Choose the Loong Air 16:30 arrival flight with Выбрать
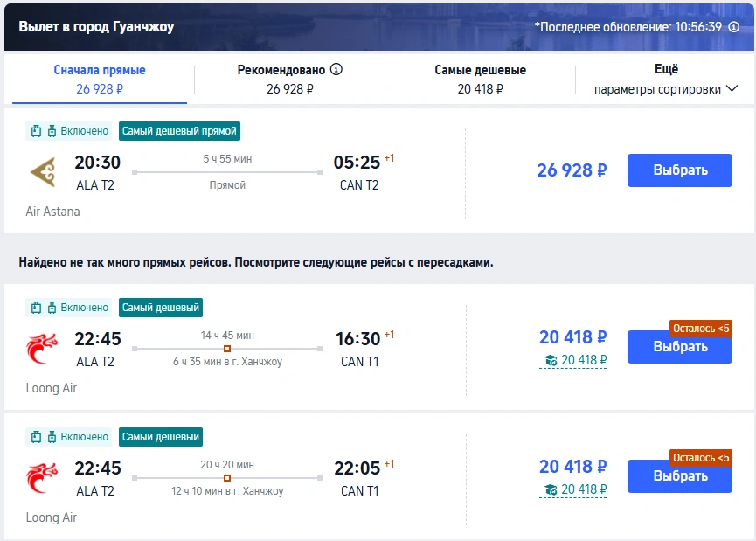Image resolution: width=756 pixels, height=541 pixels. pyautogui.click(x=680, y=347)
